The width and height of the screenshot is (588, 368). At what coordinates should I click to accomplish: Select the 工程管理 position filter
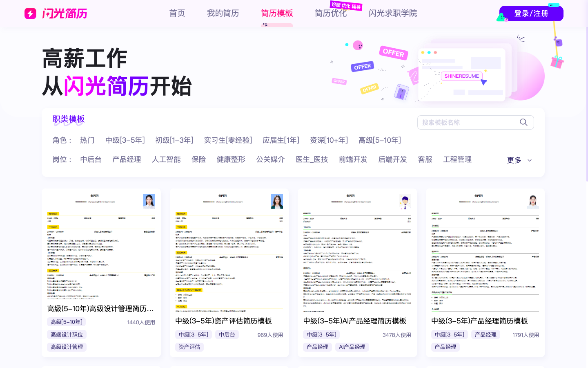[457, 159]
